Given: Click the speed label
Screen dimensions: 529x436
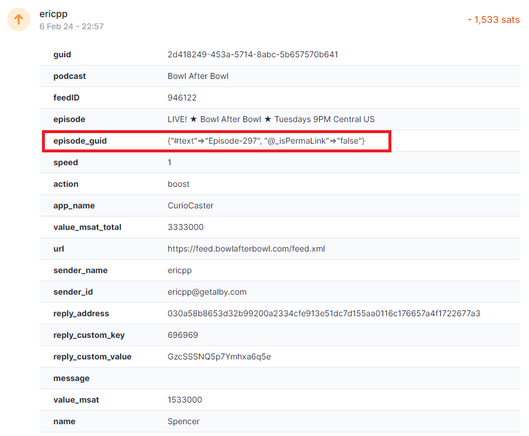Looking at the screenshot, I should tap(66, 163).
